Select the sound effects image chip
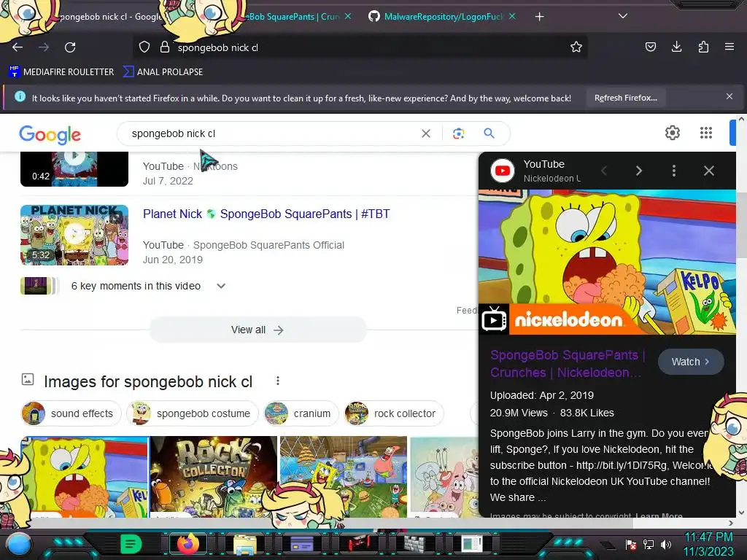The width and height of the screenshot is (747, 560). tap(71, 413)
